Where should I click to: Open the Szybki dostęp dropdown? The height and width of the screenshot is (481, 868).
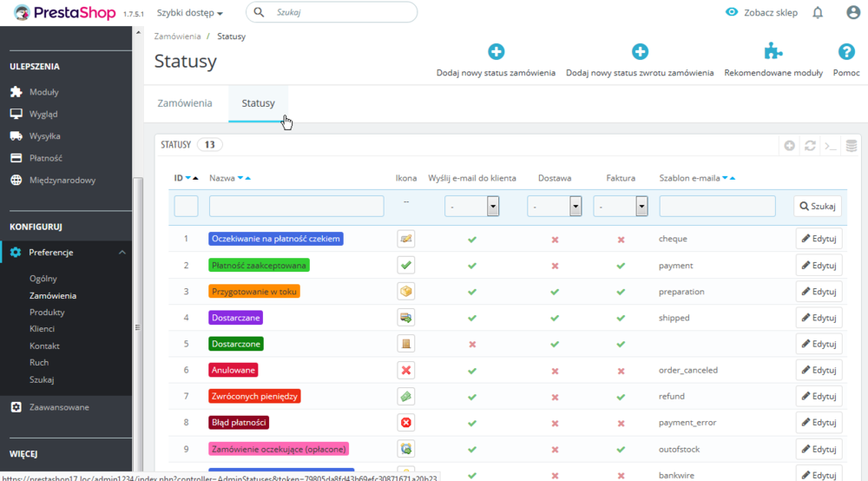[x=190, y=12]
